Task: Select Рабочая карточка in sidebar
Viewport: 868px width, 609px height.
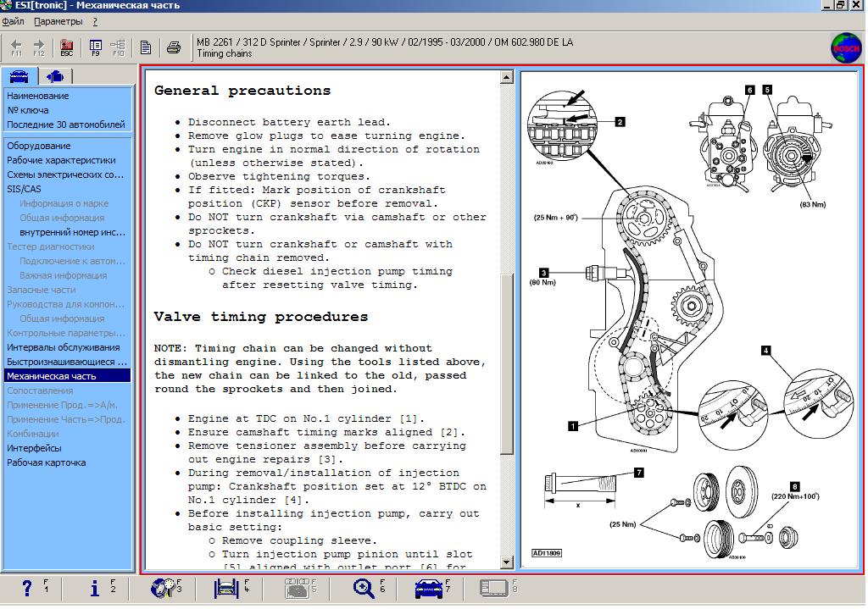Action: [47, 462]
